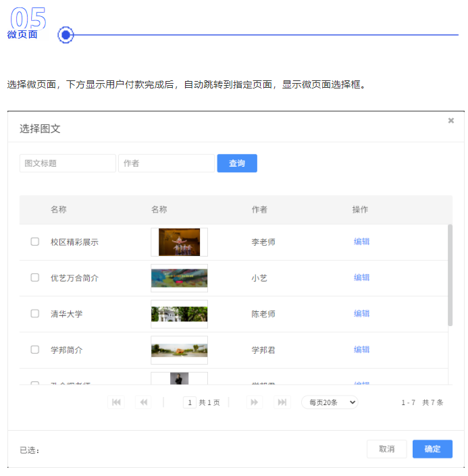468x476 pixels.
Task: Click the 查询 search button
Action: tap(237, 163)
